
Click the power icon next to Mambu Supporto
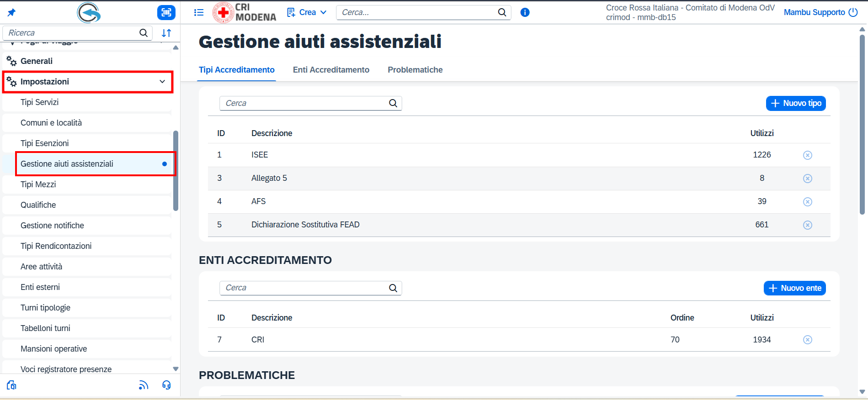[853, 12]
